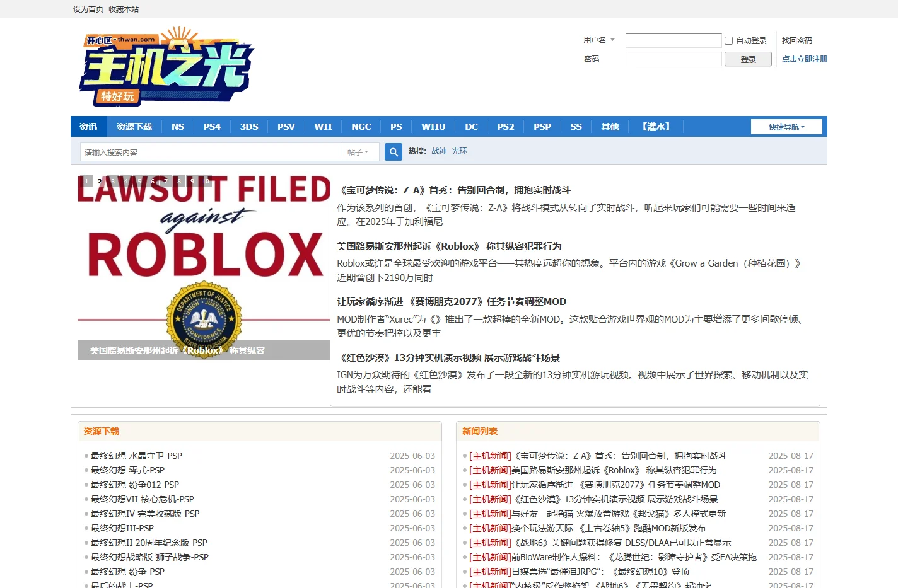Click the [主机新闻] tag beside 《红色沙漠》 news
Image resolution: width=898 pixels, height=588 pixels.
(x=491, y=499)
